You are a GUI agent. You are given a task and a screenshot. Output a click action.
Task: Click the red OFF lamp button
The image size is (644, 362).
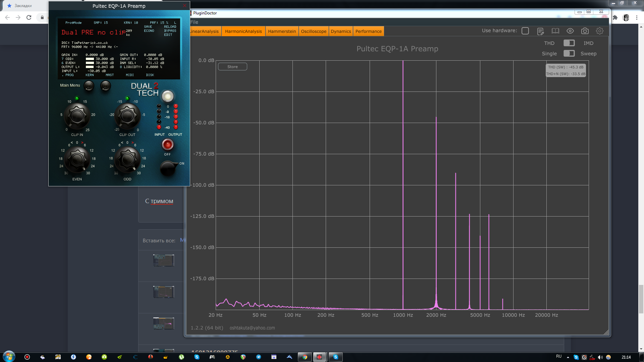pos(167,144)
